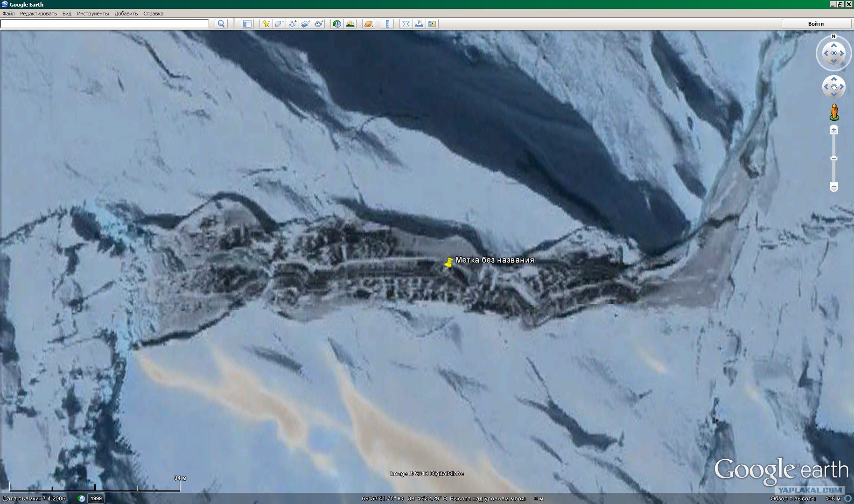
Task: Add a new placemark with the pin tool
Action: 266,24
